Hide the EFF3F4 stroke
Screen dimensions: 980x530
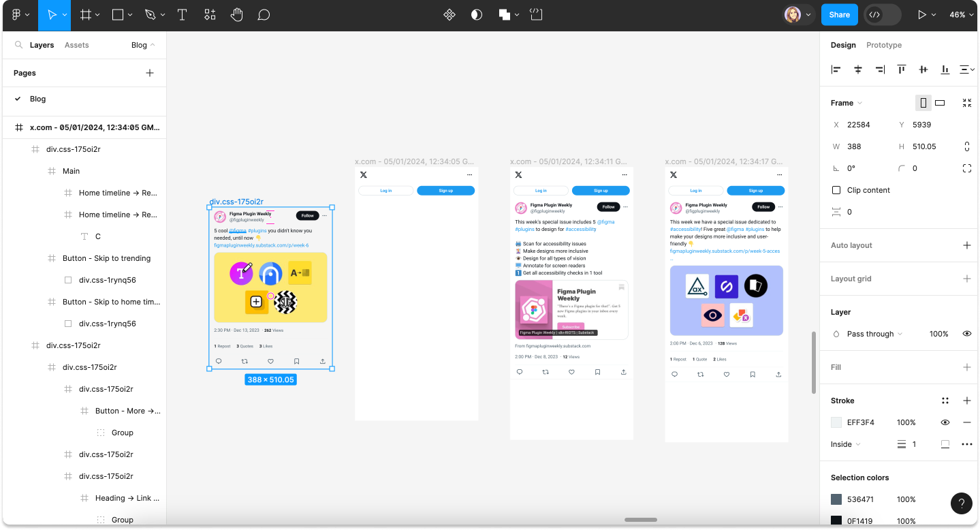point(945,422)
